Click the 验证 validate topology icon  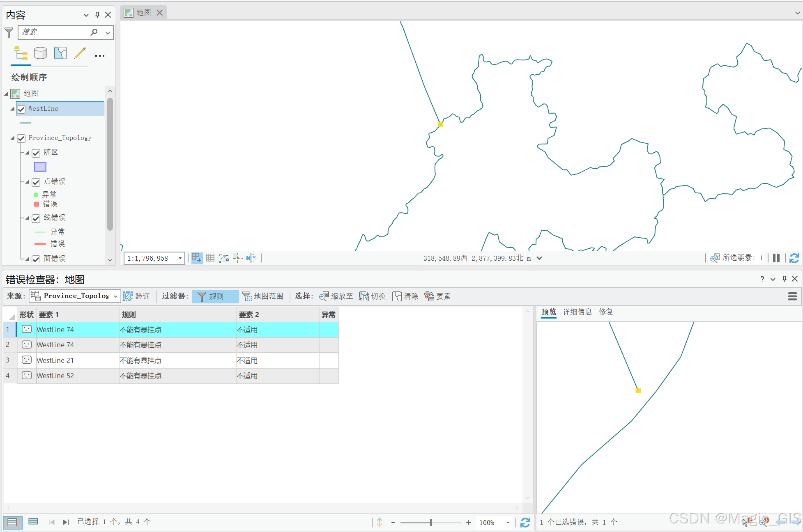[128, 296]
